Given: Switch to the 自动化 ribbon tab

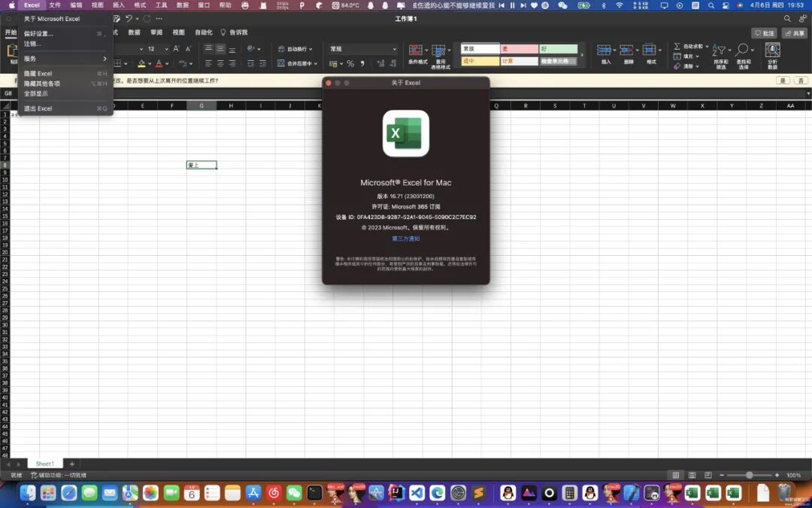Looking at the screenshot, I should (x=204, y=32).
